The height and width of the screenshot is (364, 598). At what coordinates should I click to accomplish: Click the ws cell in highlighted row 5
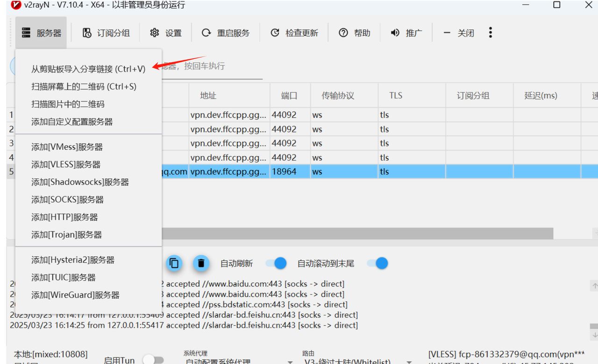tap(344, 171)
